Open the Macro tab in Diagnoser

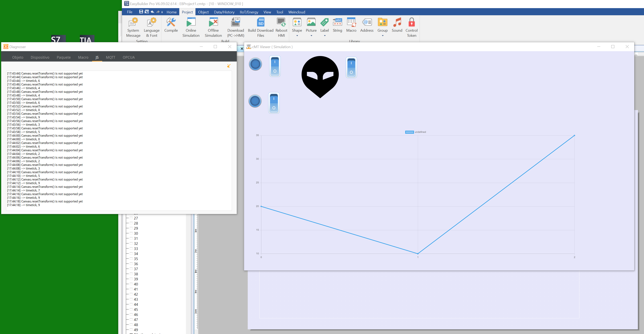click(x=83, y=57)
